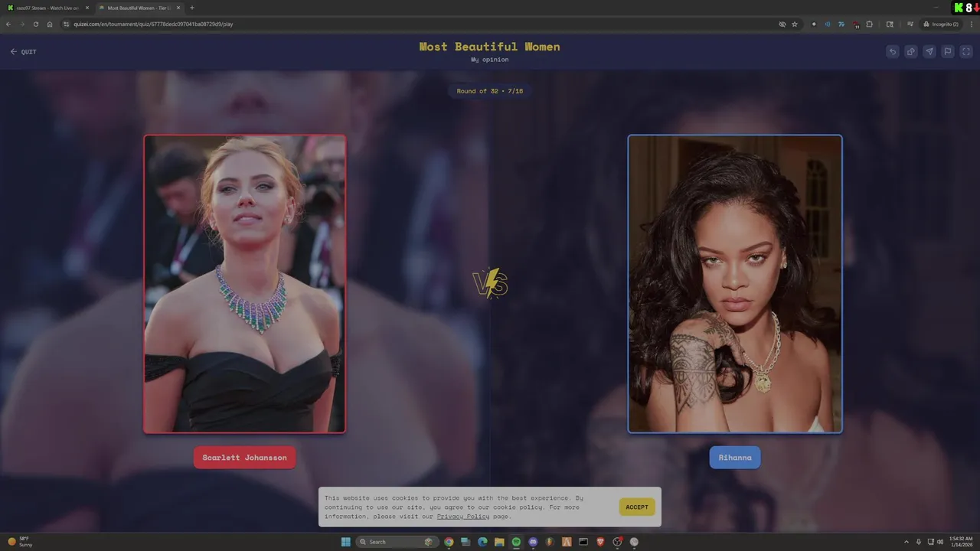The width and height of the screenshot is (980, 551).
Task: Open Brave browser from the taskbar
Action: point(600,542)
